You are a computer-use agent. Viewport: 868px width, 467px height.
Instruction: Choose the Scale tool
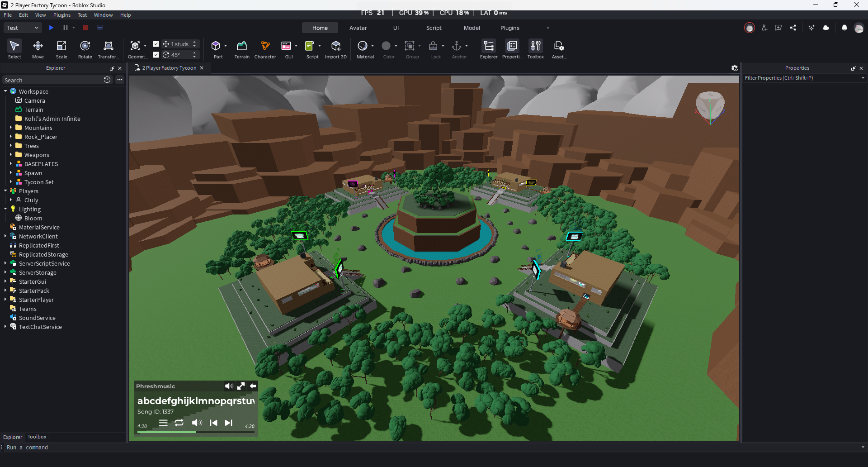click(61, 49)
